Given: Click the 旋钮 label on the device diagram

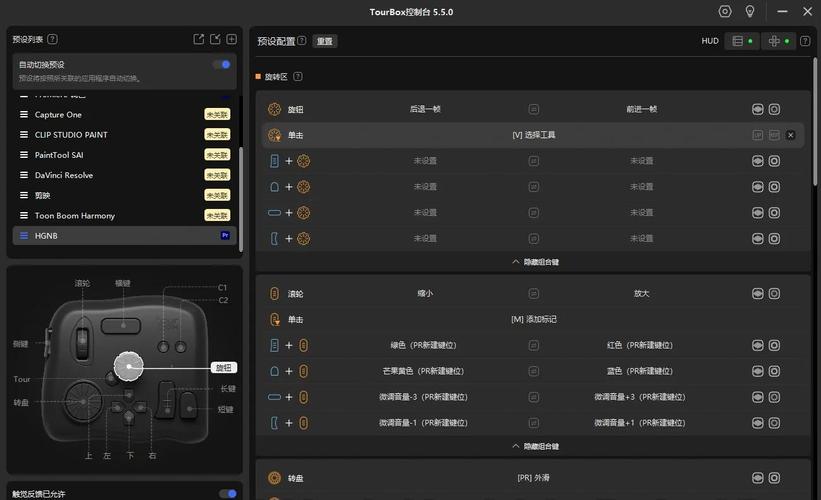Looking at the screenshot, I should [224, 368].
